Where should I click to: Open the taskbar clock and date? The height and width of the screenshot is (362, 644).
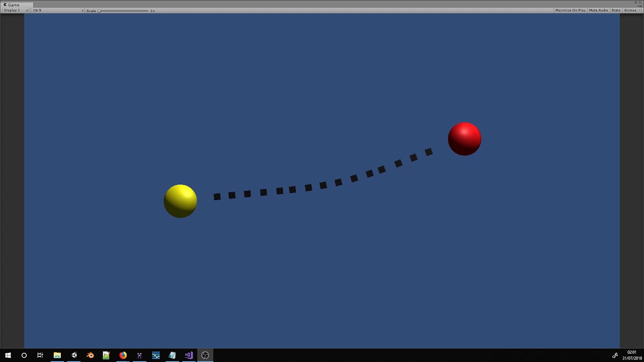pos(632,355)
